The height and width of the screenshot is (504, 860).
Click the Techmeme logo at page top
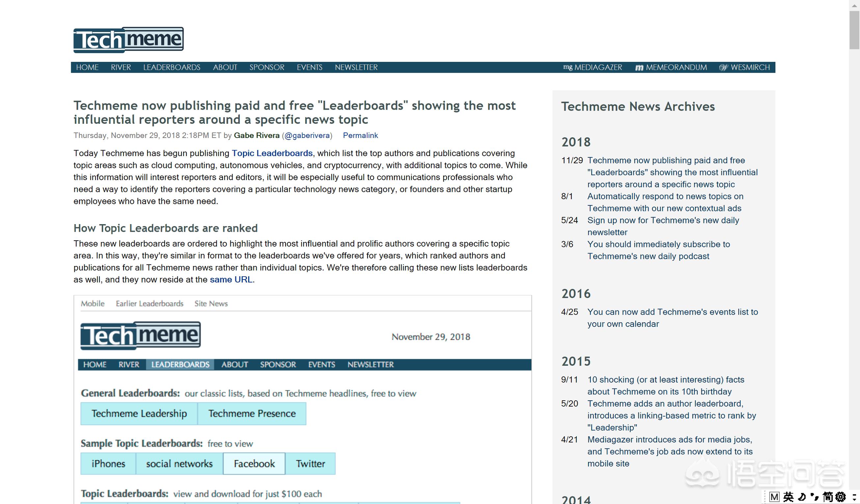[128, 40]
